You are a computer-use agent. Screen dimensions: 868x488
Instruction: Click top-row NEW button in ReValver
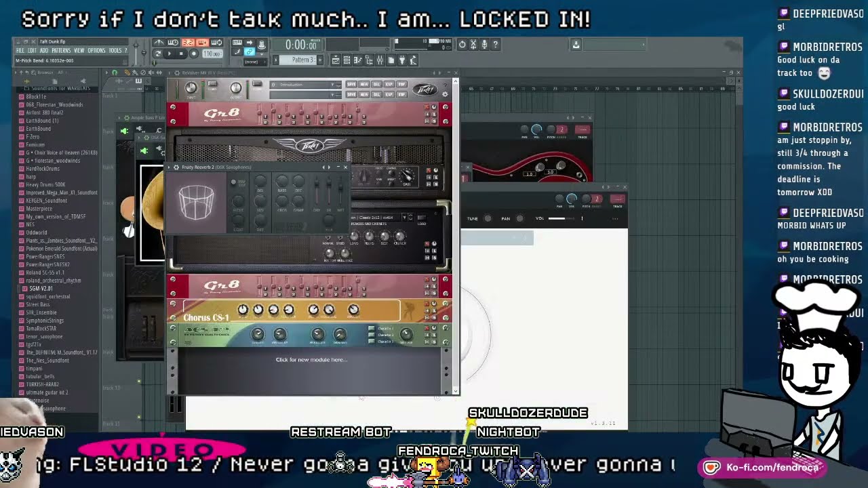click(x=363, y=84)
